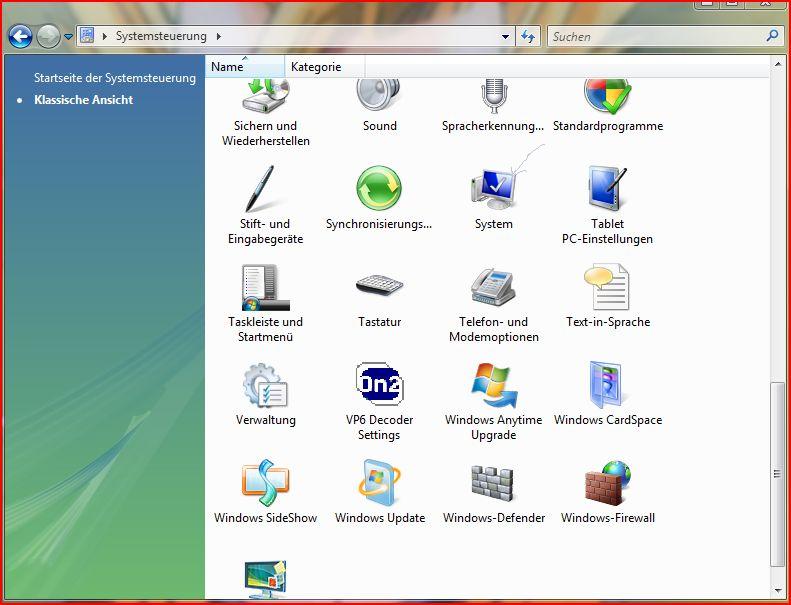Expand the address bar history dropdown
Image resolution: width=791 pixels, height=605 pixels.
click(x=505, y=36)
